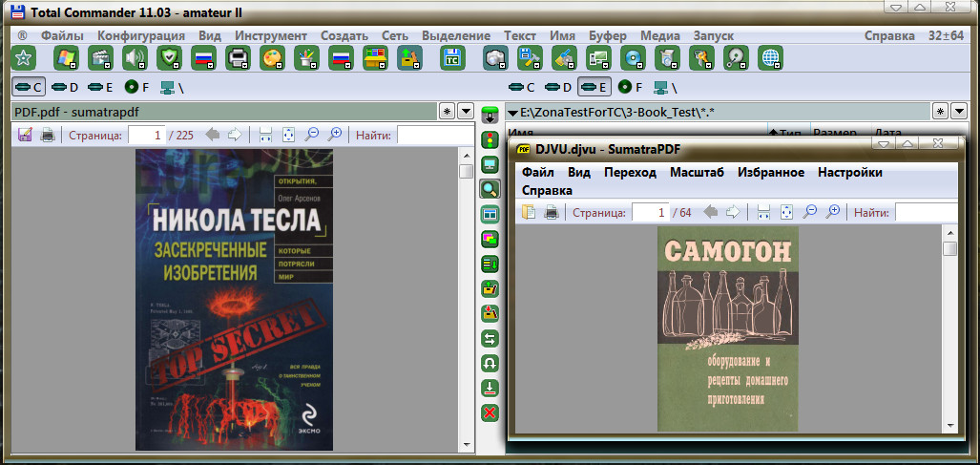The height and width of the screenshot is (465, 980).
Task: Select drive E in right panel
Action: tap(594, 88)
